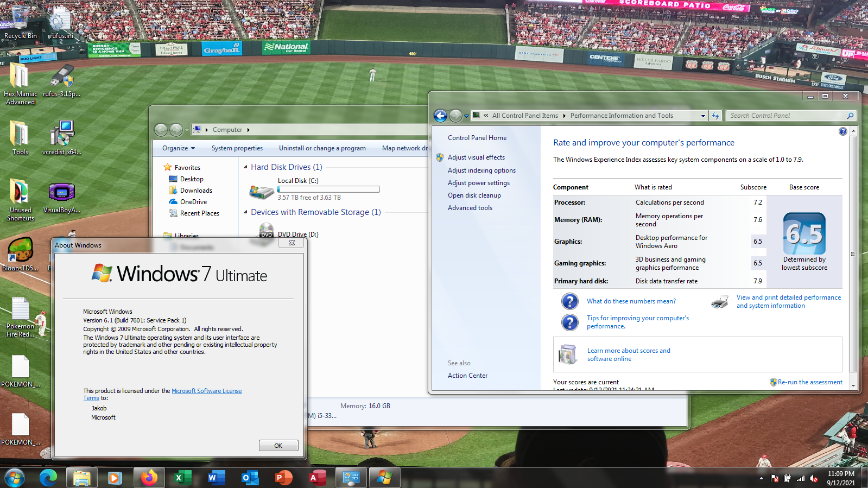Image resolution: width=868 pixels, height=488 pixels.
Task: Open the help question mark icon
Action: (x=842, y=131)
